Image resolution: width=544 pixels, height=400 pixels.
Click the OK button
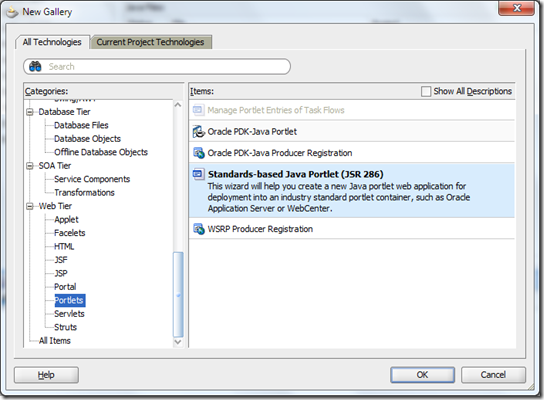point(422,375)
